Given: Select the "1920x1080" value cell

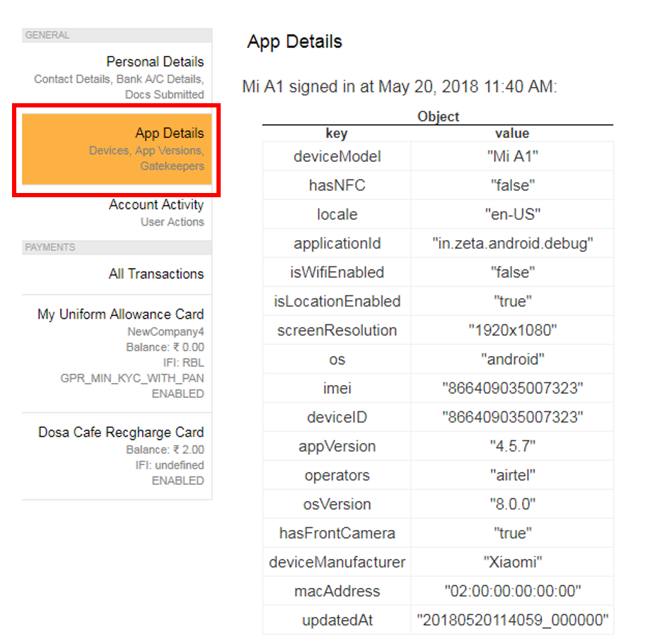Looking at the screenshot, I should (x=513, y=331).
